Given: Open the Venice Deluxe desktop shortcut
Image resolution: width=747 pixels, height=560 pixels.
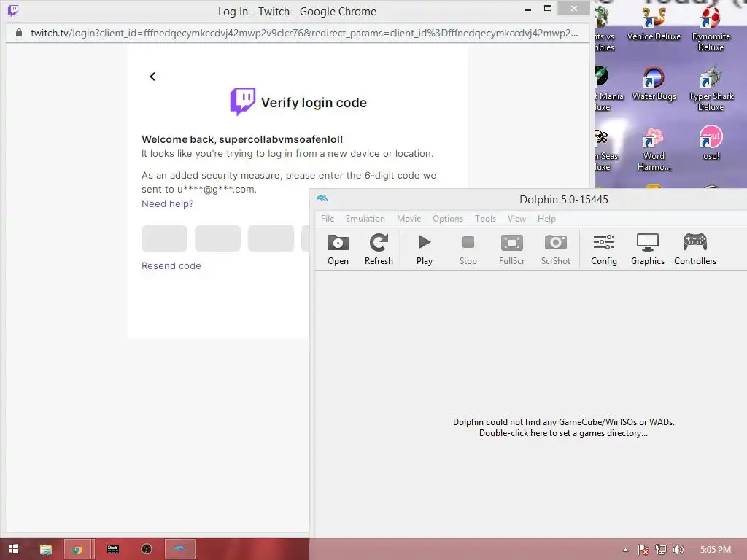Looking at the screenshot, I should pos(654,23).
